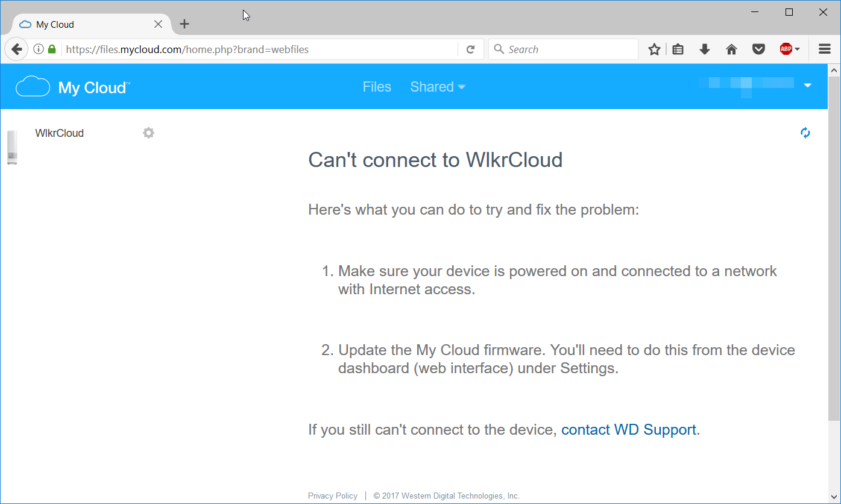Bookmark this page with star icon
This screenshot has height=504, width=841.
pos(654,49)
